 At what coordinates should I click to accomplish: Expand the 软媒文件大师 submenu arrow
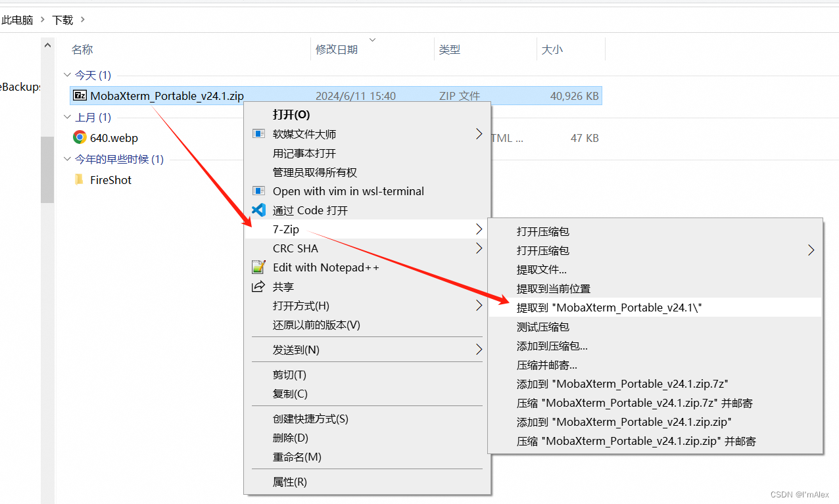479,134
